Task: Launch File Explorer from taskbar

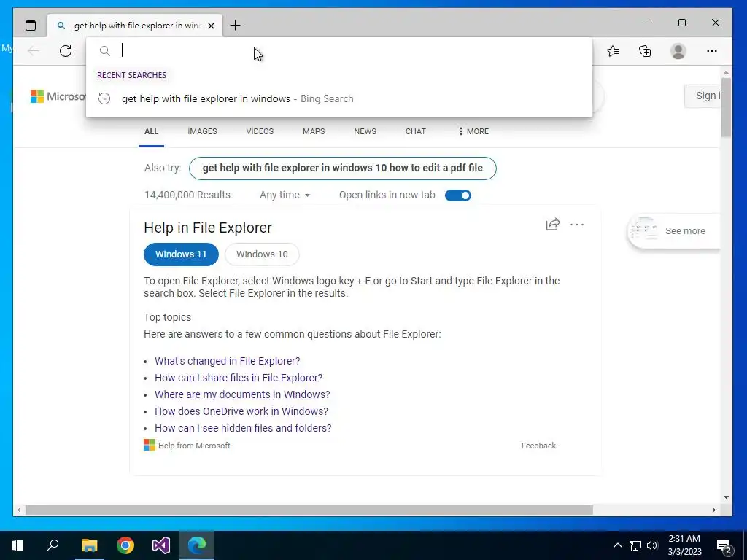Action: (89, 545)
